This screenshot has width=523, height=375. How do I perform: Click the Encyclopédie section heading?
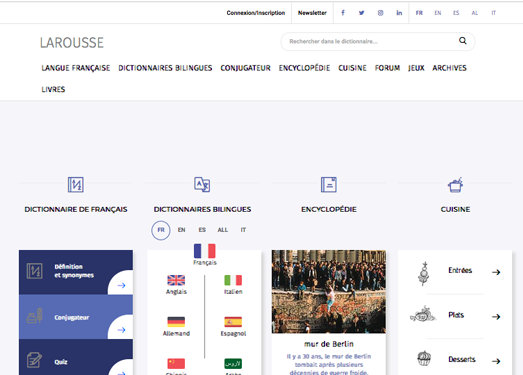point(329,210)
